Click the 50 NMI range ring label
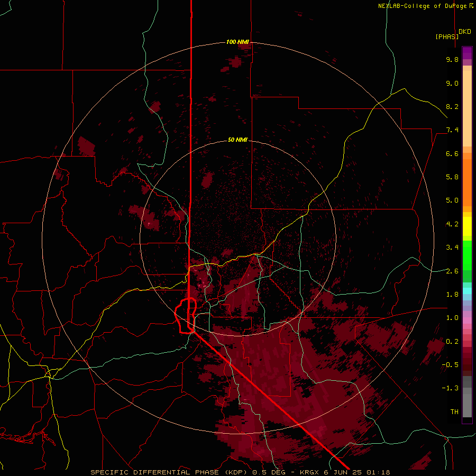This screenshot has height=476, width=476. [x=237, y=140]
